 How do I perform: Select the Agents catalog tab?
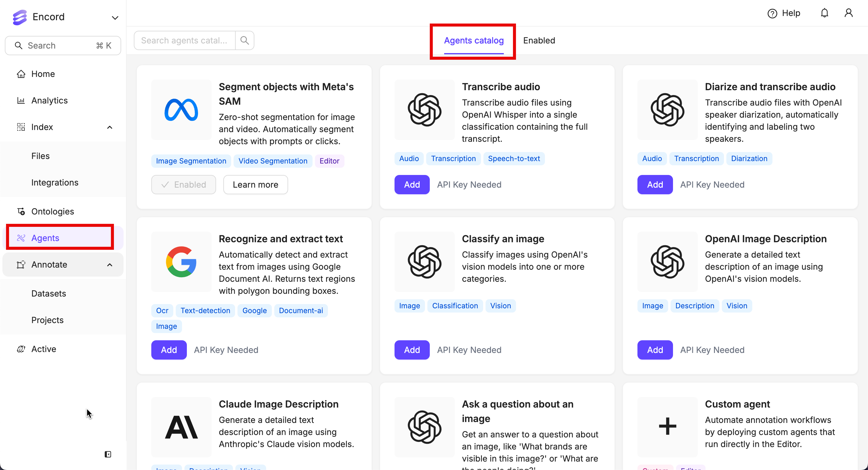point(473,40)
